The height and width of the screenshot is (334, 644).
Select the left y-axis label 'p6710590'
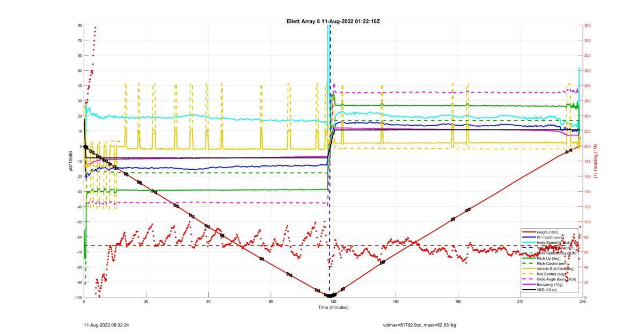tap(70, 161)
